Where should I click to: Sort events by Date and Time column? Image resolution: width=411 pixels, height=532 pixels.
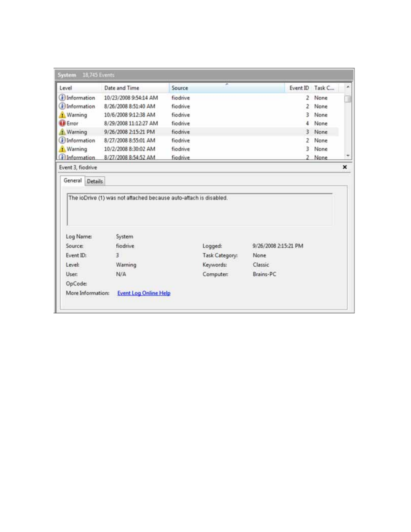pos(135,88)
